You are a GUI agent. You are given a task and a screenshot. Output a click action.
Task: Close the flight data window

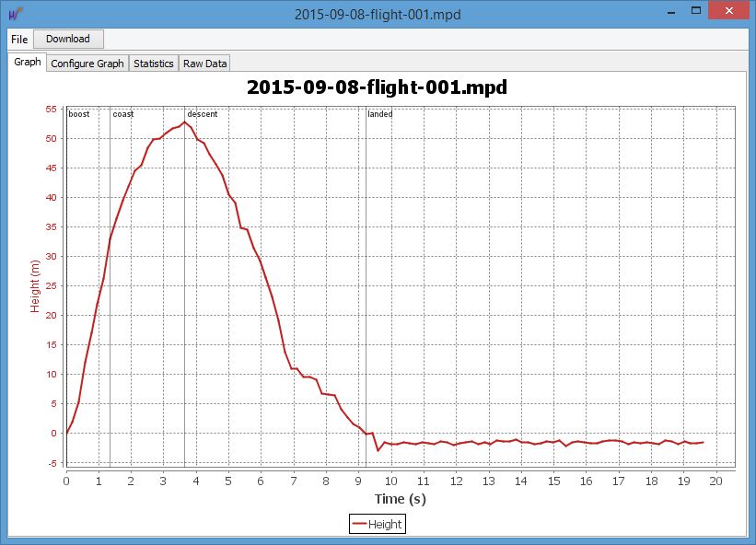730,12
